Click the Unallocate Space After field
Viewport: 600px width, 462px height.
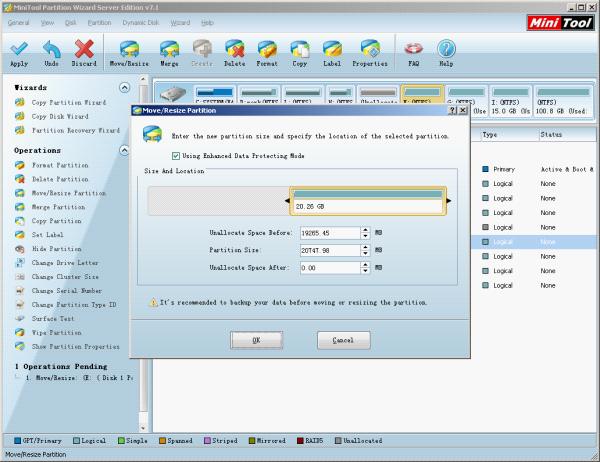click(x=330, y=268)
